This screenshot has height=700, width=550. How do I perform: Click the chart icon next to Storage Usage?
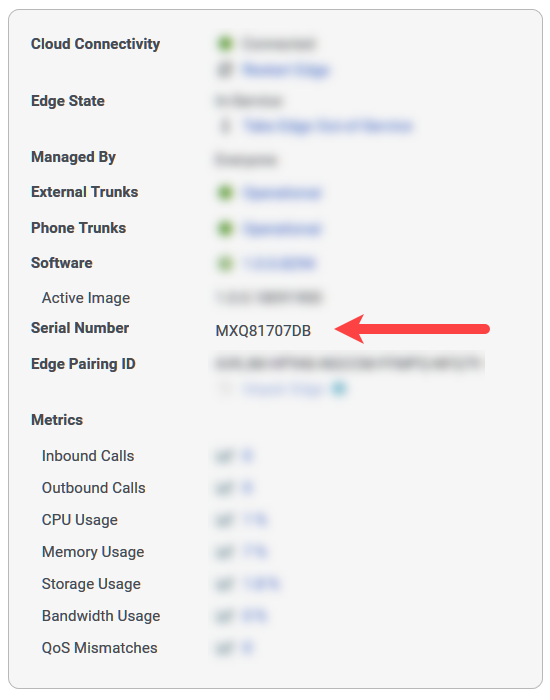pyautogui.click(x=224, y=584)
